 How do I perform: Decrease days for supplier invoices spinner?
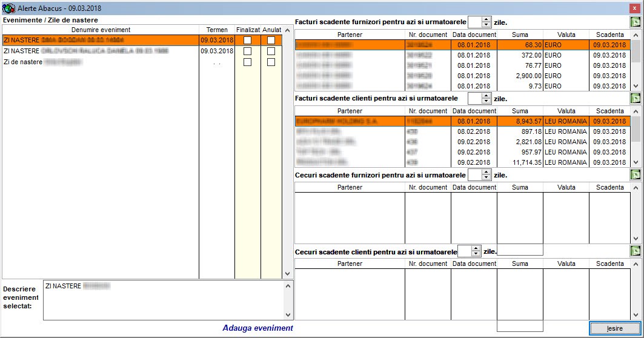(x=486, y=25)
